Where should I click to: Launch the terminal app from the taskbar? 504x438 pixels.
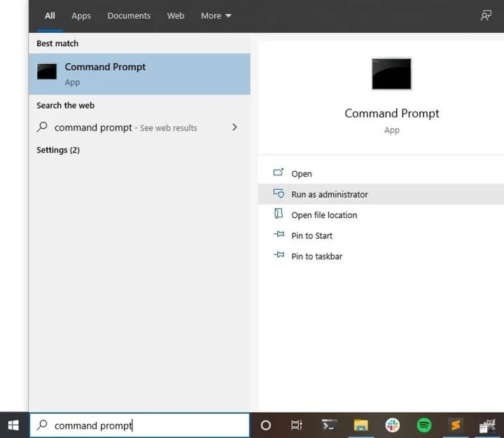[x=328, y=425]
